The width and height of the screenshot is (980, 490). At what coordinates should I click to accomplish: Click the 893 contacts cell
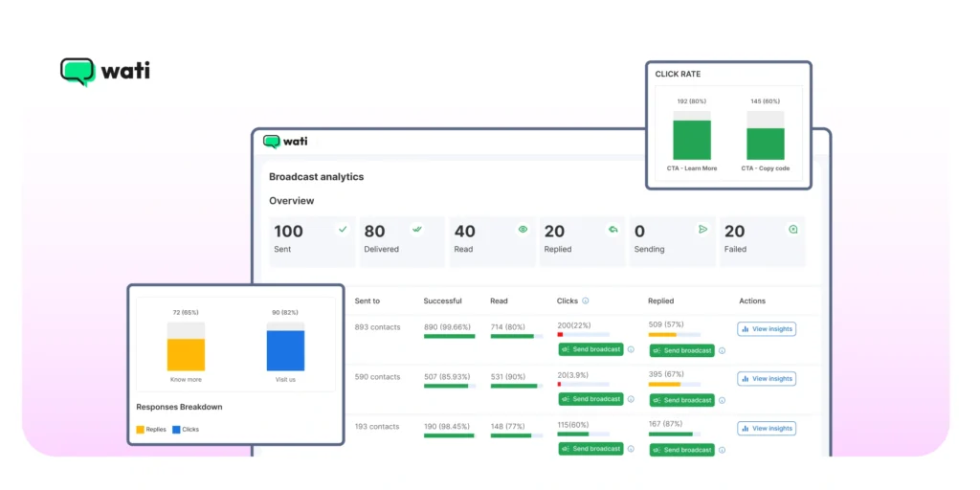pyautogui.click(x=377, y=327)
